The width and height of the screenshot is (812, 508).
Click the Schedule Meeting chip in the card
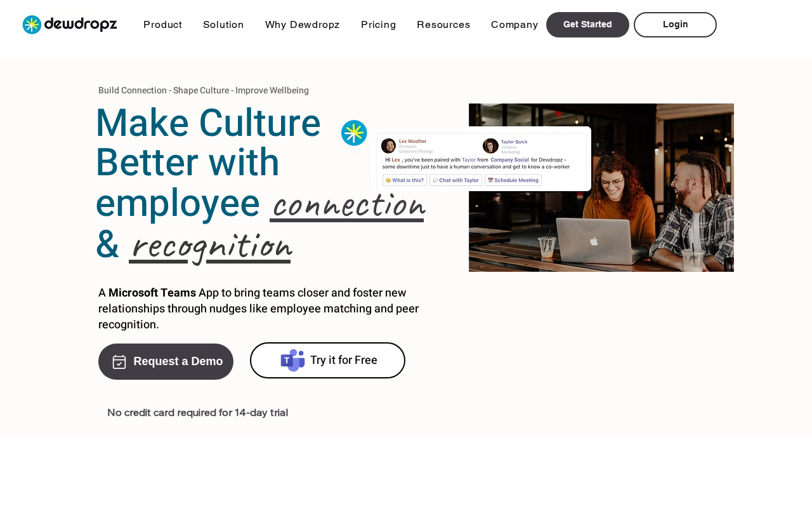pyautogui.click(x=513, y=180)
